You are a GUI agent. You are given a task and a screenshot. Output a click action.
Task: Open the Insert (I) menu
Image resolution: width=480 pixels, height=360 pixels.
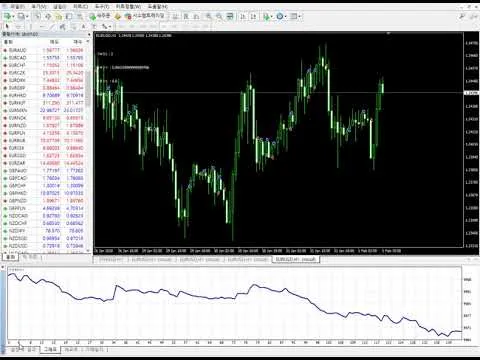pos(60,7)
